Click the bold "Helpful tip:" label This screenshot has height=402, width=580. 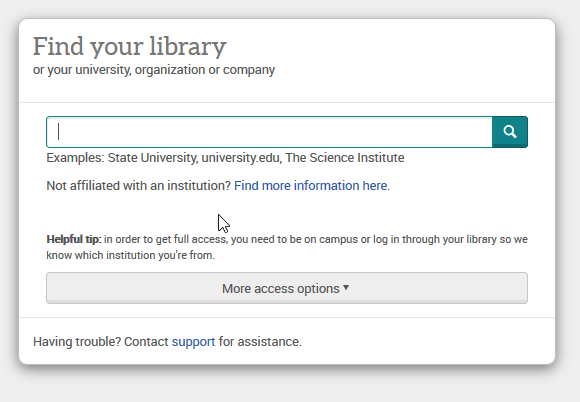click(x=74, y=239)
